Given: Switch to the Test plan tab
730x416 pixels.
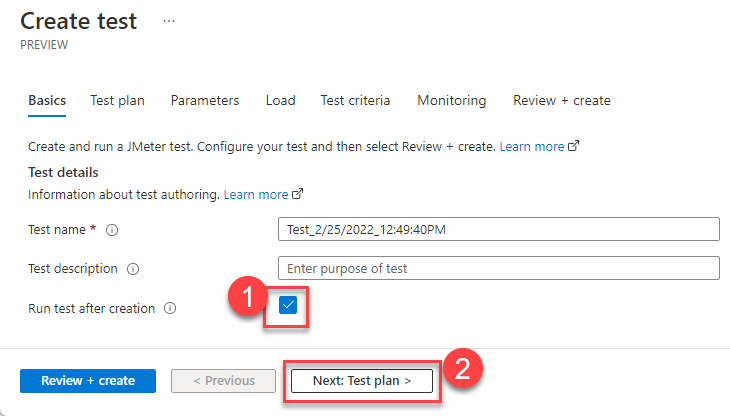Looking at the screenshot, I should 117,101.
